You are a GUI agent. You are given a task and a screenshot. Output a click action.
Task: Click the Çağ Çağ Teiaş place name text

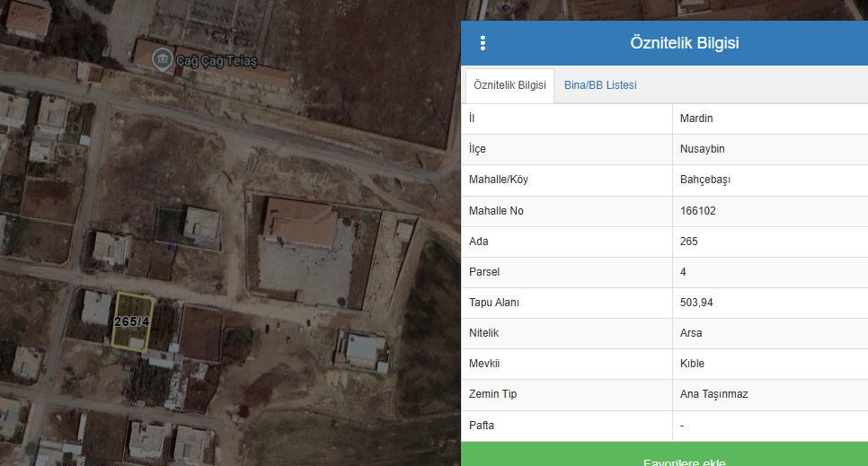216,60
